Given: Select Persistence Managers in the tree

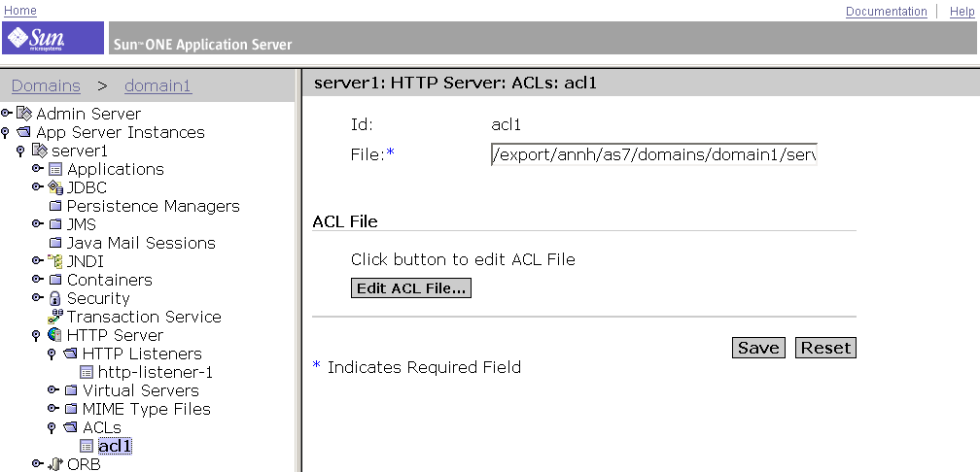Looking at the screenshot, I should 154,206.
